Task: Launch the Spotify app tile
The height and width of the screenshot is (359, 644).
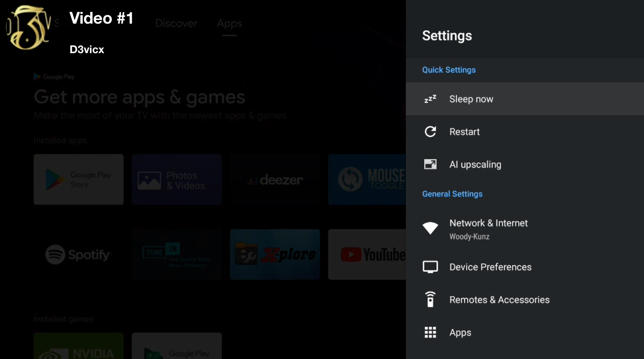Action: (x=79, y=254)
